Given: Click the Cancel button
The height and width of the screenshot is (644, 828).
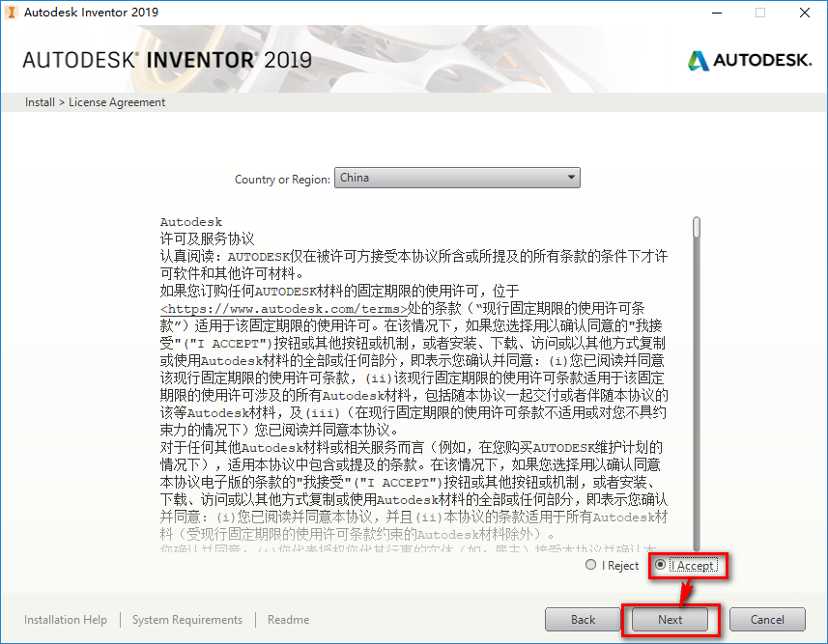Looking at the screenshot, I should pos(767,619).
